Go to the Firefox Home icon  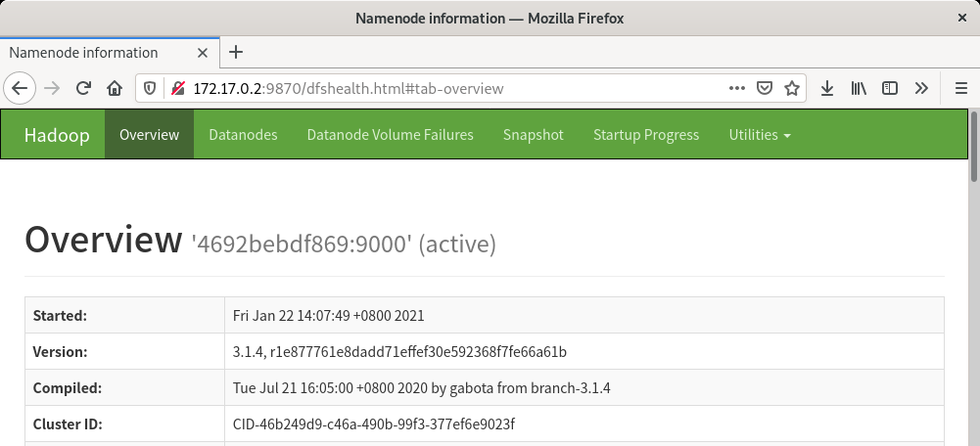[x=115, y=88]
